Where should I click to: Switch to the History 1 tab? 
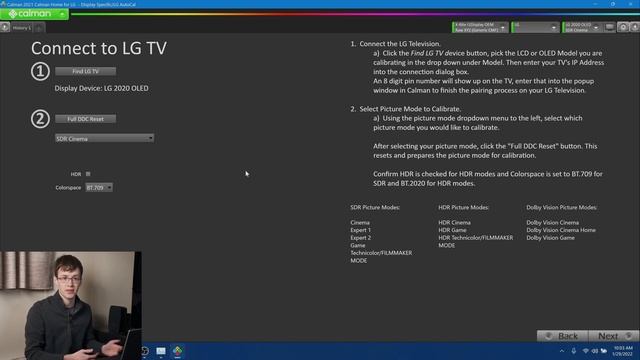[22, 28]
